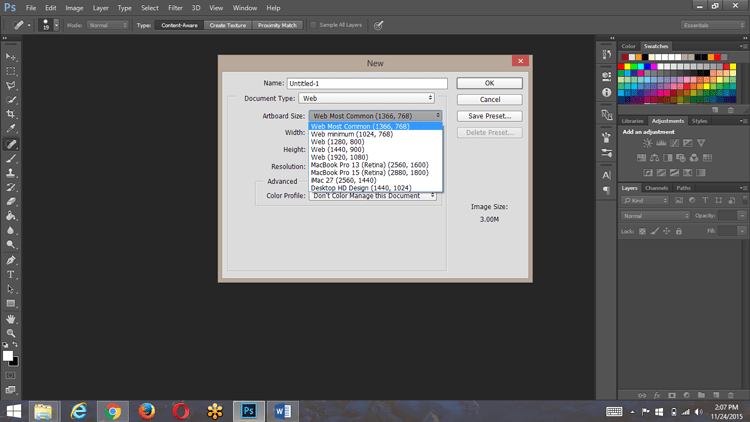
Task: Select the Spot Healing Brush tool
Action: pyautogui.click(x=11, y=144)
